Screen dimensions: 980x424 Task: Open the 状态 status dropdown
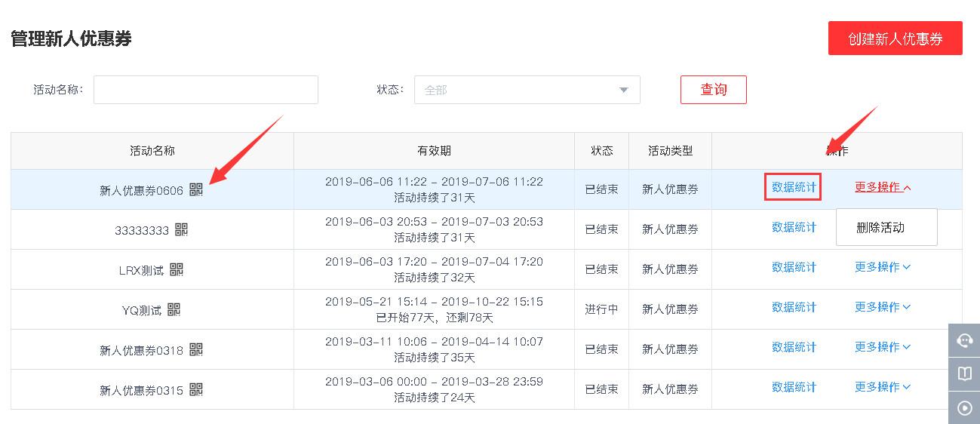pos(527,90)
